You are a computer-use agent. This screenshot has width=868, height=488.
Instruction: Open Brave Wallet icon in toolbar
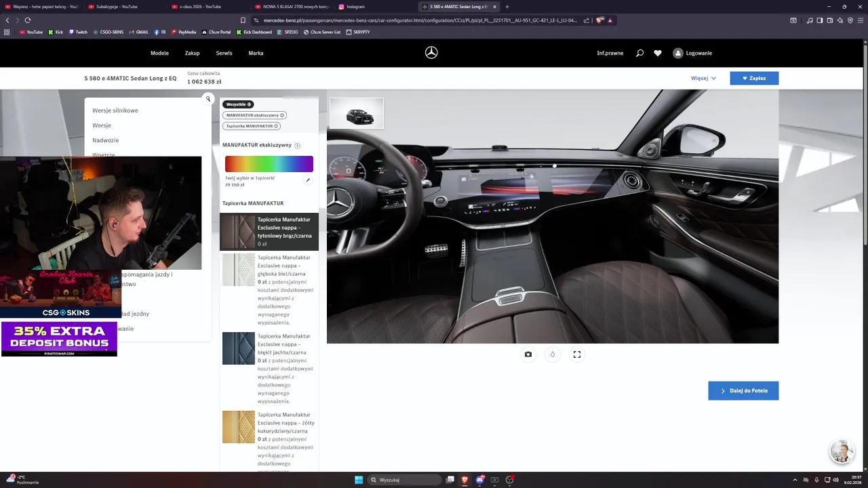point(830,20)
